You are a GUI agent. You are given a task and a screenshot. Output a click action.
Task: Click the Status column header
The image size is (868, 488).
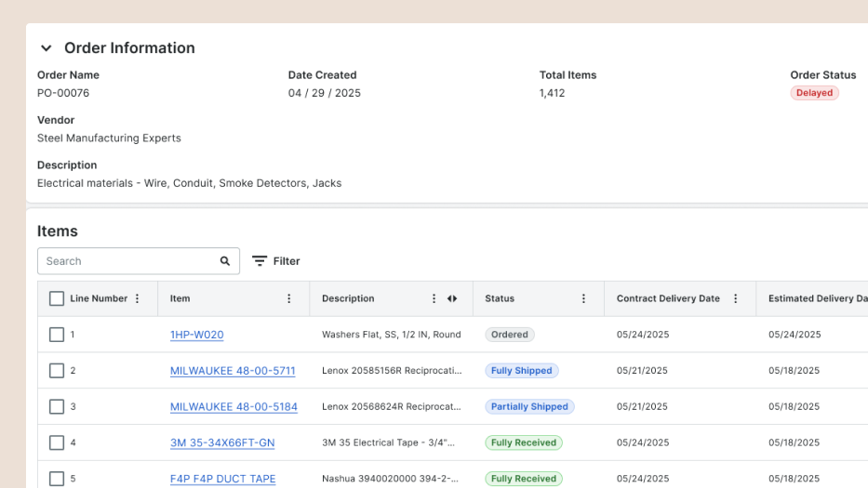pyautogui.click(x=500, y=298)
